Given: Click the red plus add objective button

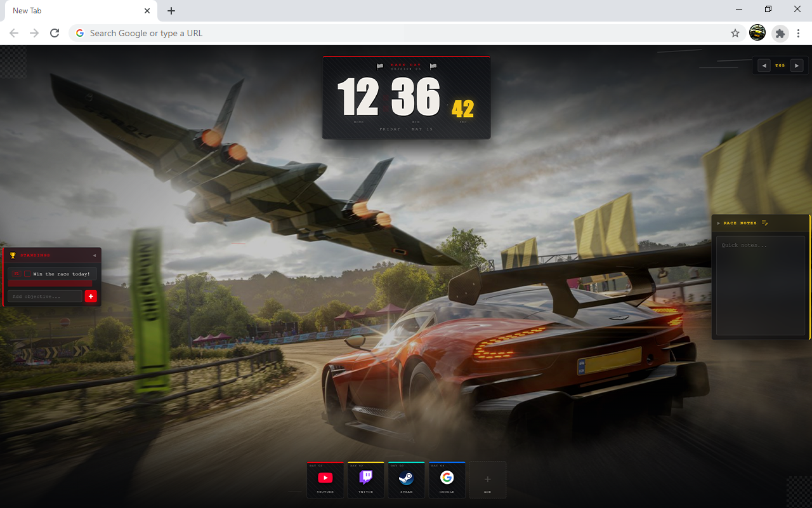Looking at the screenshot, I should (91, 297).
